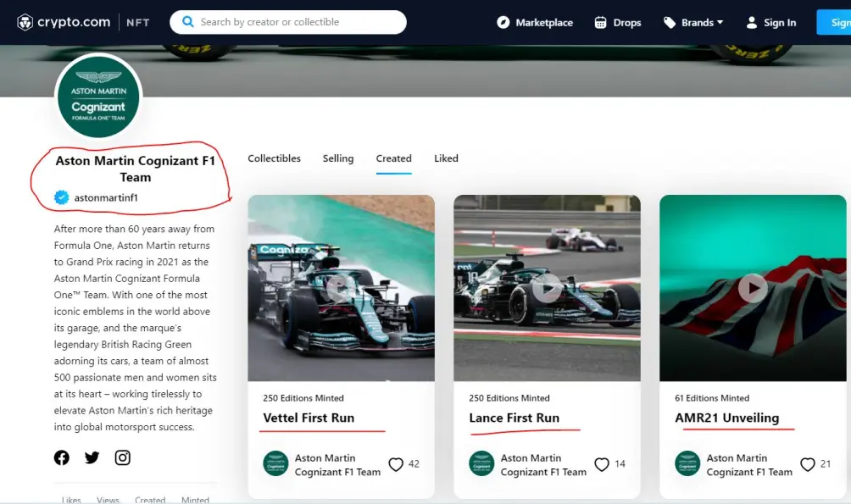Like the AMR21 Unveiling collectible
The image size is (851, 504).
(x=808, y=464)
